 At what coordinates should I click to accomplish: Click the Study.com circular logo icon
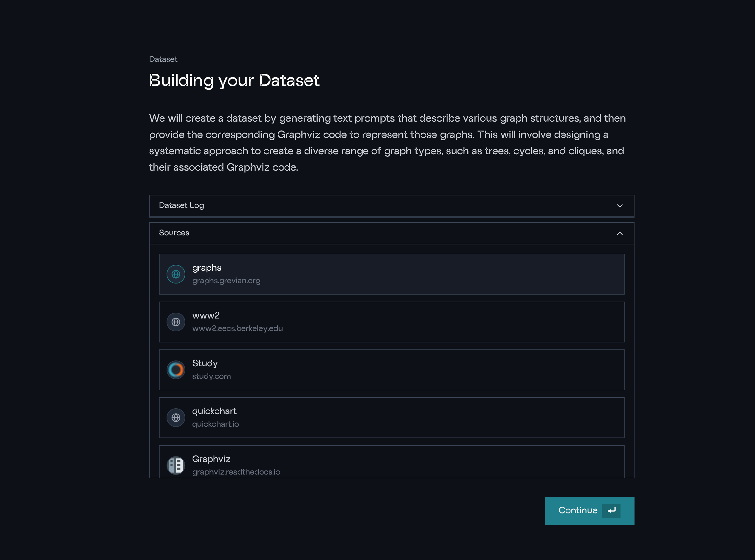point(176,370)
